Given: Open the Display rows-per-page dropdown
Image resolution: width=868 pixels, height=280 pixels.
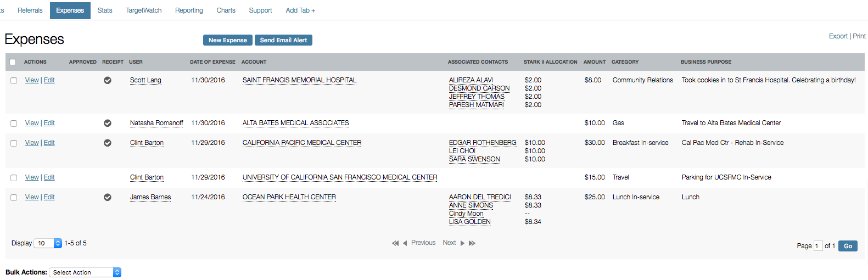Looking at the screenshot, I should pyautogui.click(x=48, y=243).
